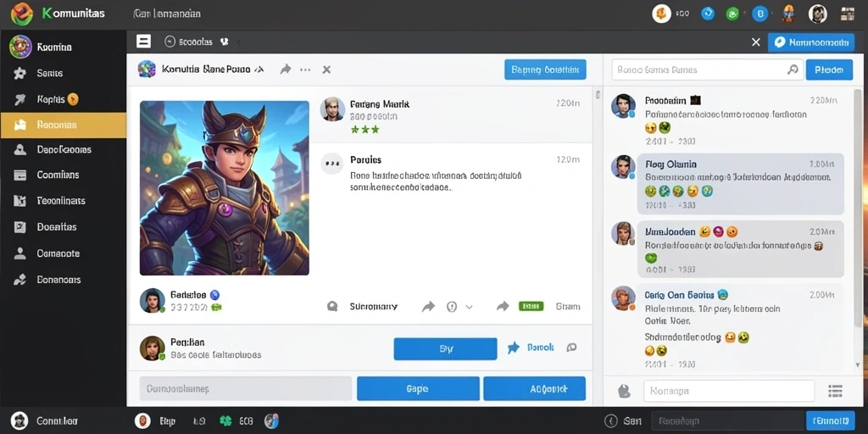
Task: Open Senits in the sidebar
Action: (x=63, y=73)
